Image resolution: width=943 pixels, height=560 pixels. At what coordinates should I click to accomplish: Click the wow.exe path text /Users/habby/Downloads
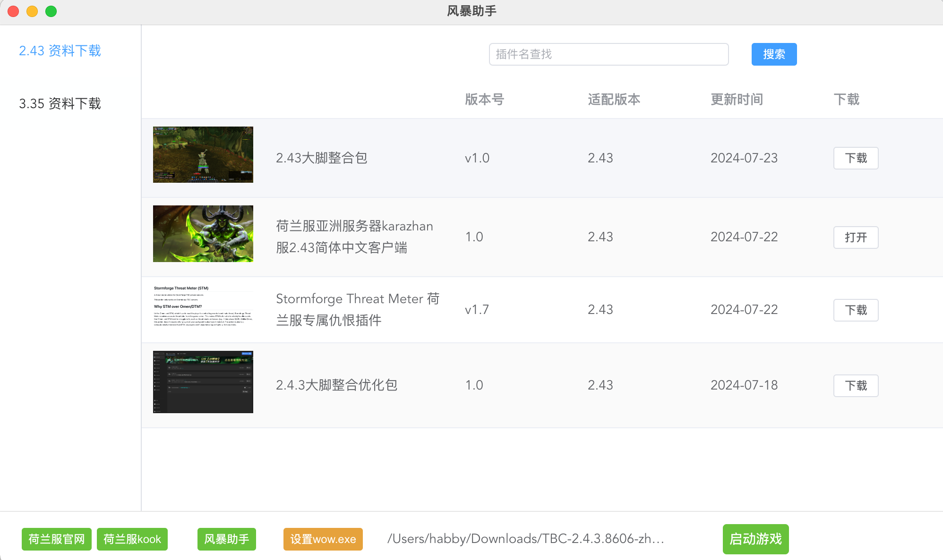526,539
